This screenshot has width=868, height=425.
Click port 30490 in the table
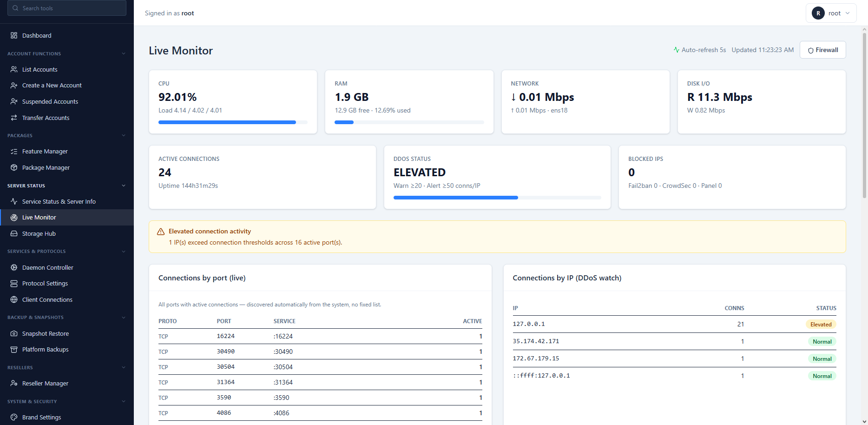[225, 352]
